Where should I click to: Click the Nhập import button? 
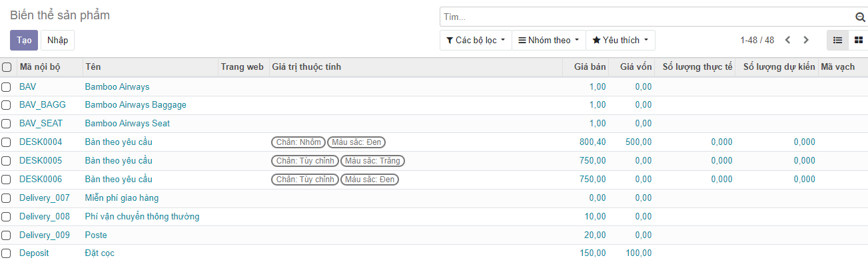57,40
